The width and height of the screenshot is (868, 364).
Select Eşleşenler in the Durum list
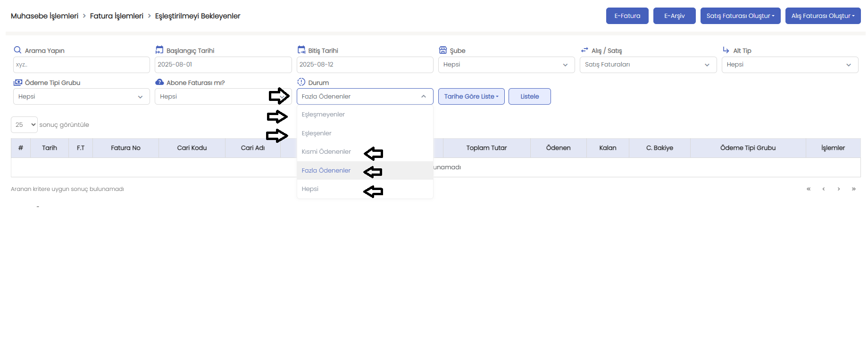tap(317, 133)
